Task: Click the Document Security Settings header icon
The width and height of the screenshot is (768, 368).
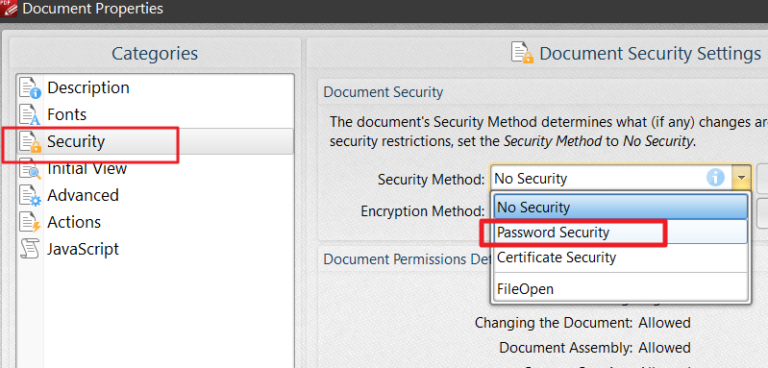Action: tap(522, 53)
